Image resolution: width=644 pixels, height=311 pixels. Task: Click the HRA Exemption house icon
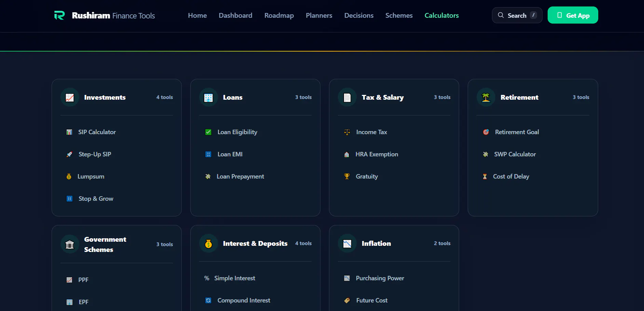(x=347, y=154)
